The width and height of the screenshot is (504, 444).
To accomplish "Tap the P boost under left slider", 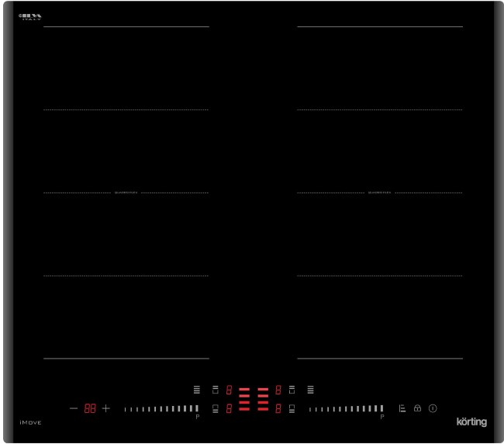I will point(197,418).
